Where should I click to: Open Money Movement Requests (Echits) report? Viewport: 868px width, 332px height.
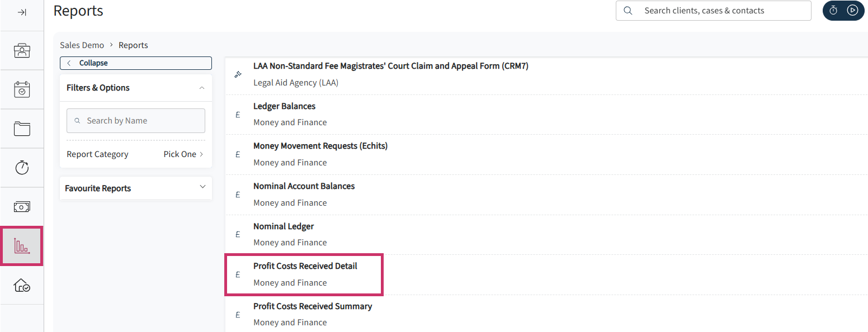pyautogui.click(x=320, y=146)
